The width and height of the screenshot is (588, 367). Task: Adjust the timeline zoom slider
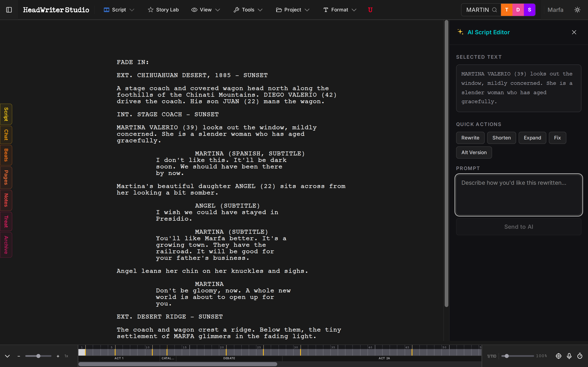coord(38,356)
